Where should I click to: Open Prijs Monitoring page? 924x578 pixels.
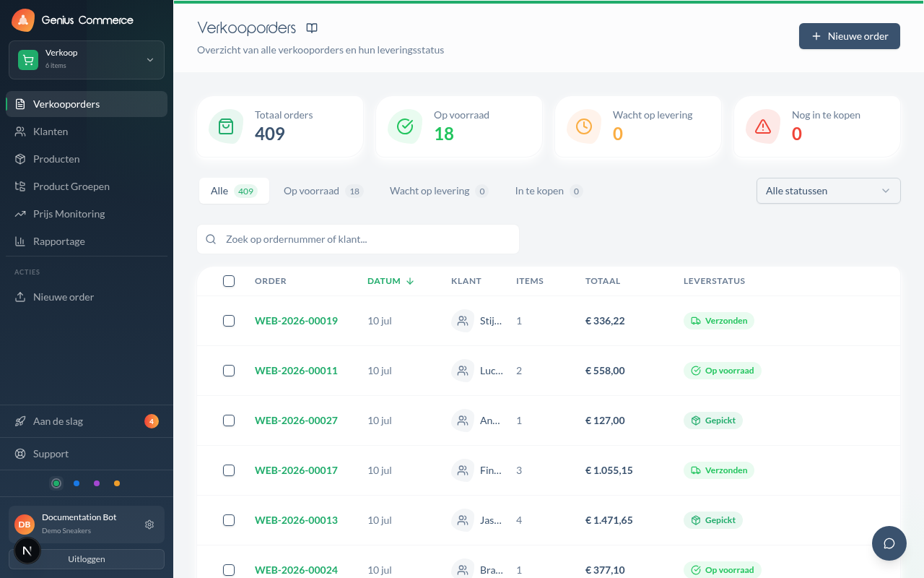click(87, 214)
